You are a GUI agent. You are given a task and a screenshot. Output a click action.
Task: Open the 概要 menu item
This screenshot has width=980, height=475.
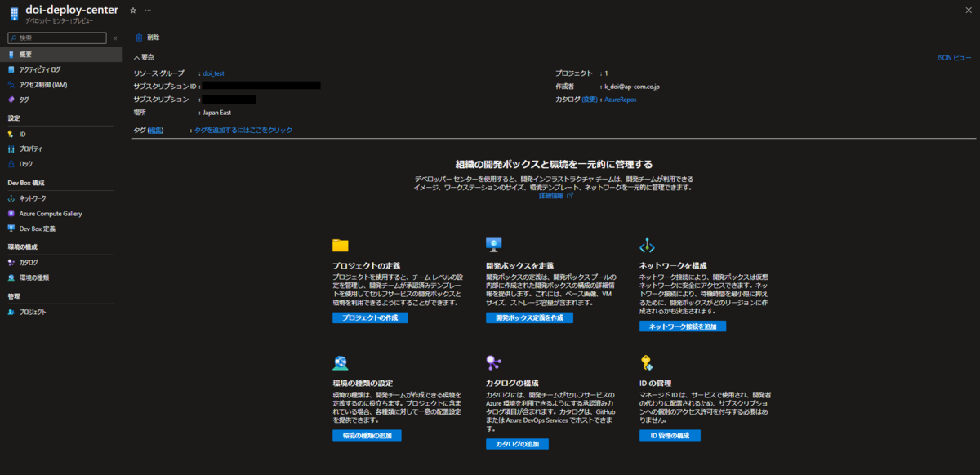[61, 54]
